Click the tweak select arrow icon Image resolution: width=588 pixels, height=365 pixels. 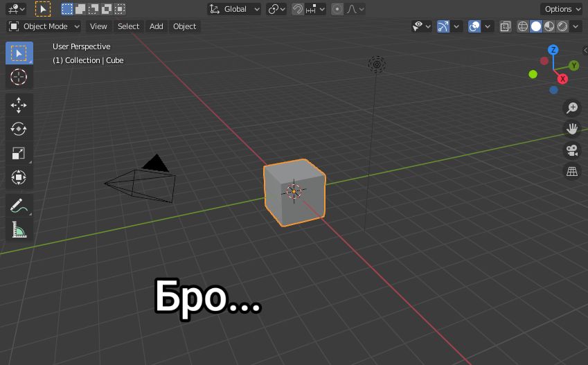43,9
